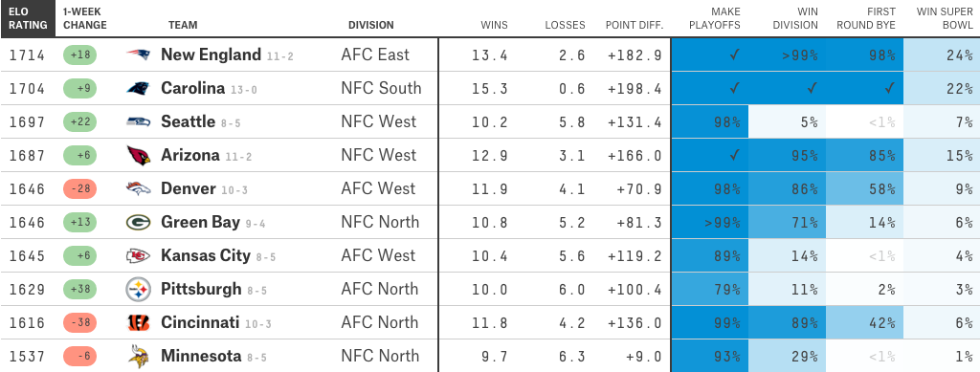Click the Denver Broncos logo

click(138, 188)
